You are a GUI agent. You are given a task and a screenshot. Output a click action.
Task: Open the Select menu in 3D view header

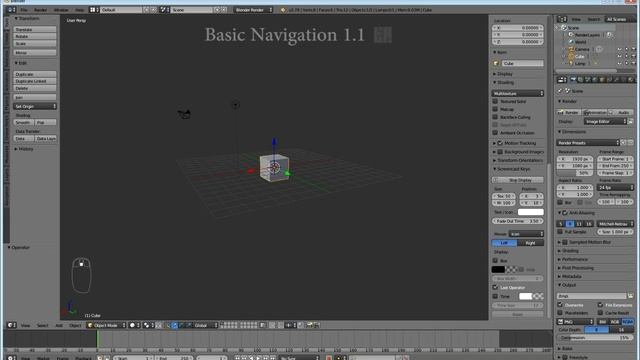tap(42, 325)
